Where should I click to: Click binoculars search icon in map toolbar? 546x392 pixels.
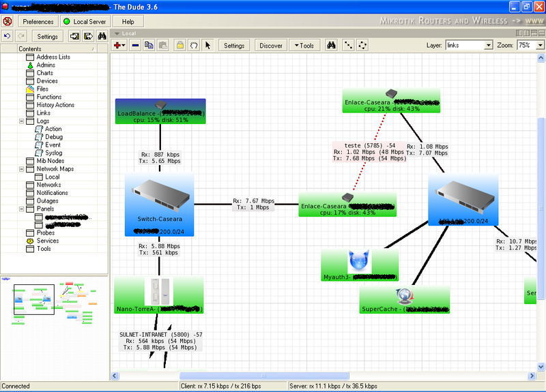pos(331,45)
